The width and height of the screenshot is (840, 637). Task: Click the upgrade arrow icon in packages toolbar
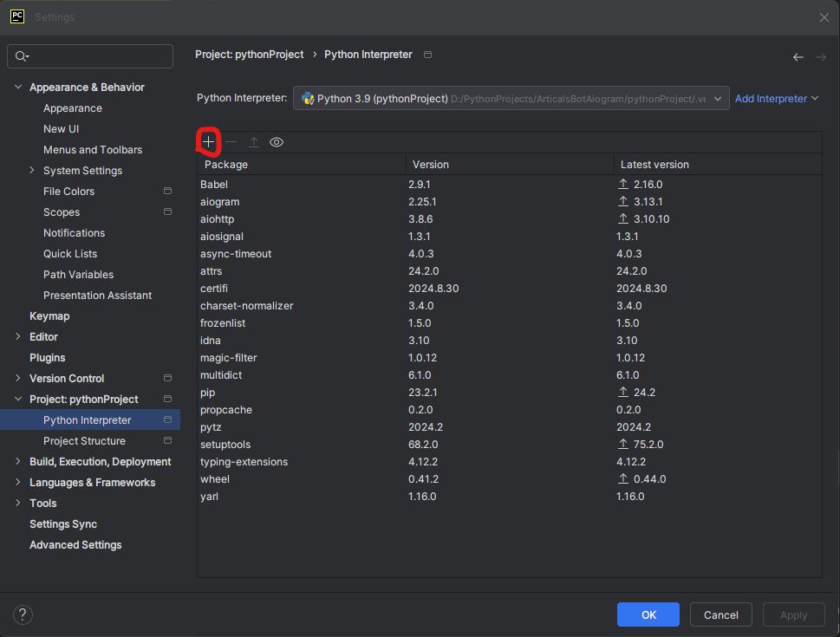(254, 142)
